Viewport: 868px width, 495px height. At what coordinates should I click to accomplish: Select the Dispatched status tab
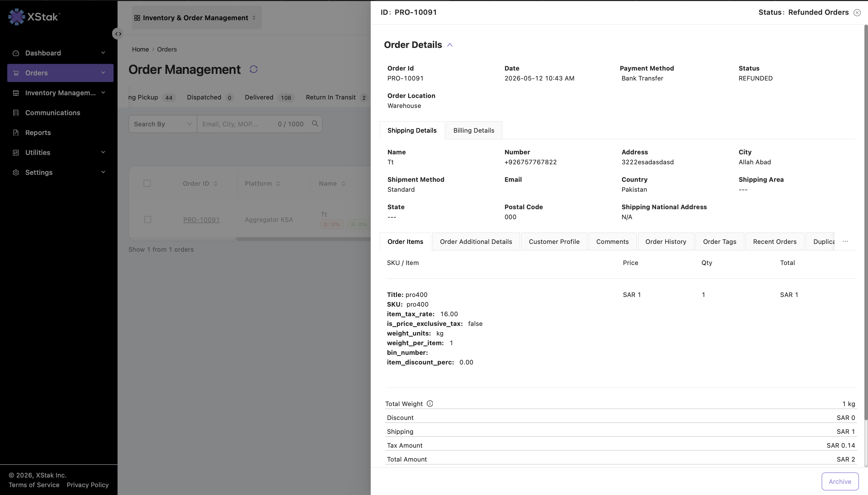pyautogui.click(x=210, y=97)
